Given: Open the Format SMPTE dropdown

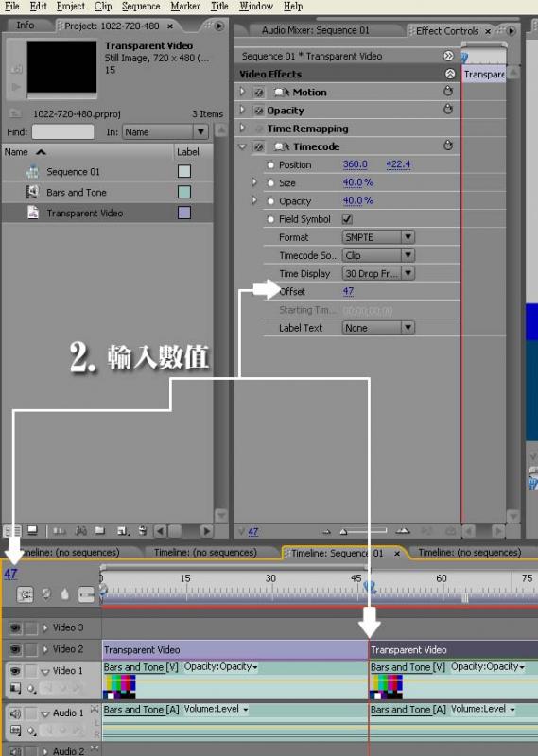Looking at the screenshot, I should tap(378, 237).
